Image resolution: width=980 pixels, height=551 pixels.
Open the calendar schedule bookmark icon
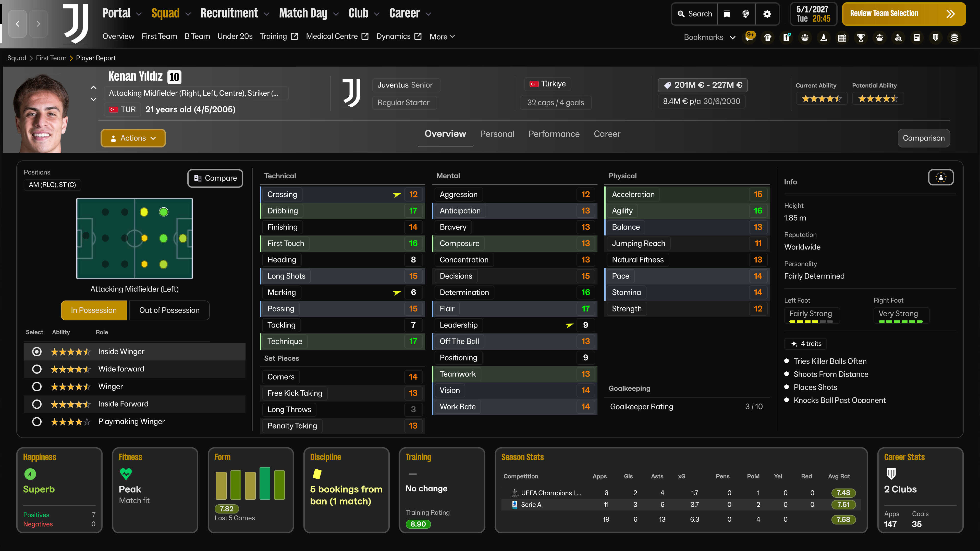(x=842, y=37)
